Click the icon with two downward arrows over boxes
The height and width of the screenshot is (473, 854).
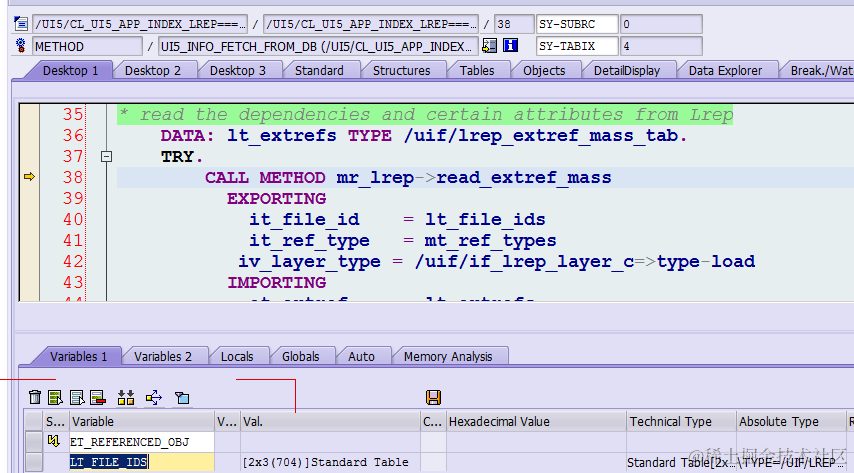(x=126, y=397)
